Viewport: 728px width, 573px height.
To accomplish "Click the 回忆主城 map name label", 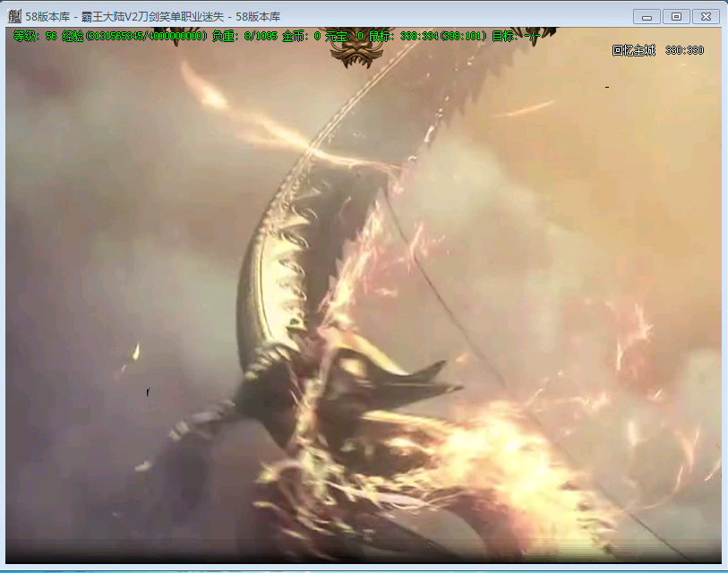I will pyautogui.click(x=634, y=50).
